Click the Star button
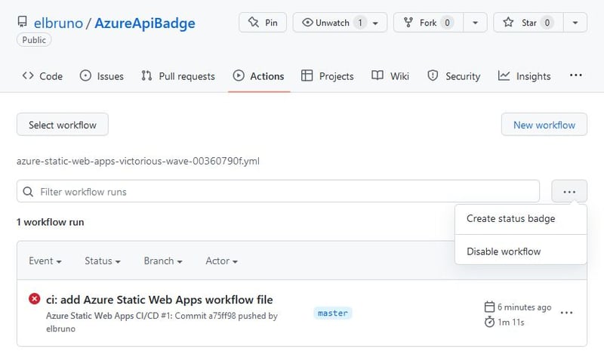Screen dimensions: 604x364 pos(528,23)
